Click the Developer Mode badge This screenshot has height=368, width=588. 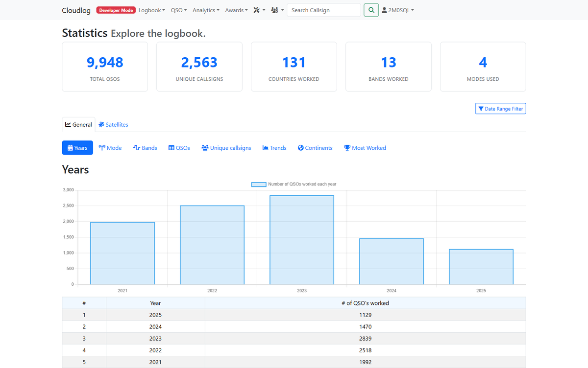point(116,9)
